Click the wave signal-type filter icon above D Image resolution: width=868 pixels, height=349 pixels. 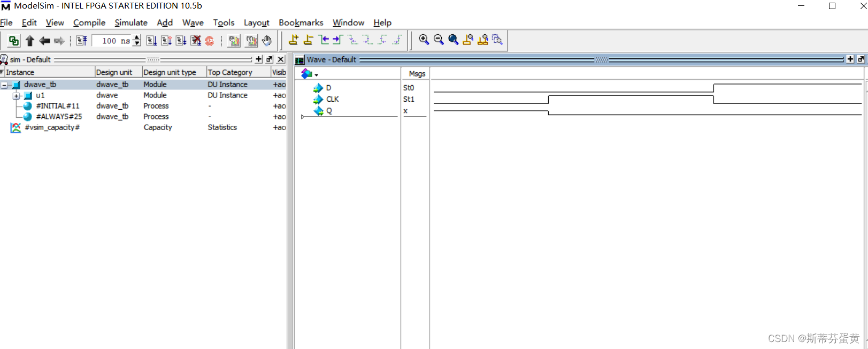[x=306, y=74]
